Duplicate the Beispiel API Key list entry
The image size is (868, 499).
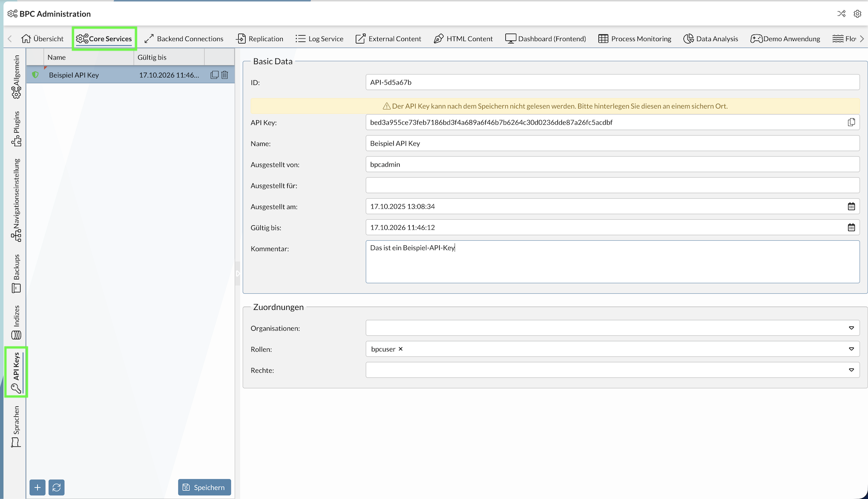coord(214,75)
